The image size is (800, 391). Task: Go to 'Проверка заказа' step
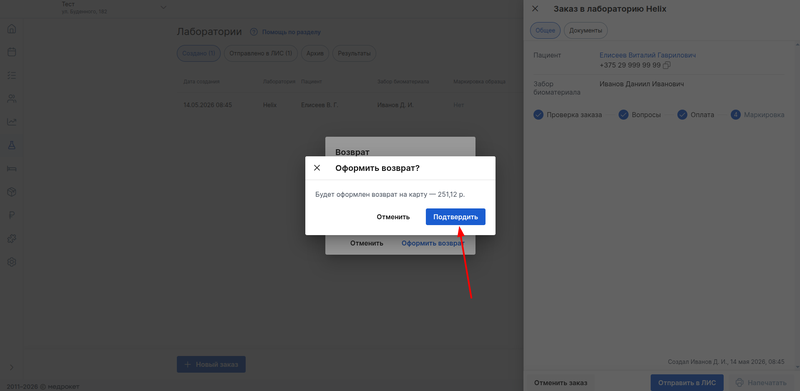[x=568, y=115]
